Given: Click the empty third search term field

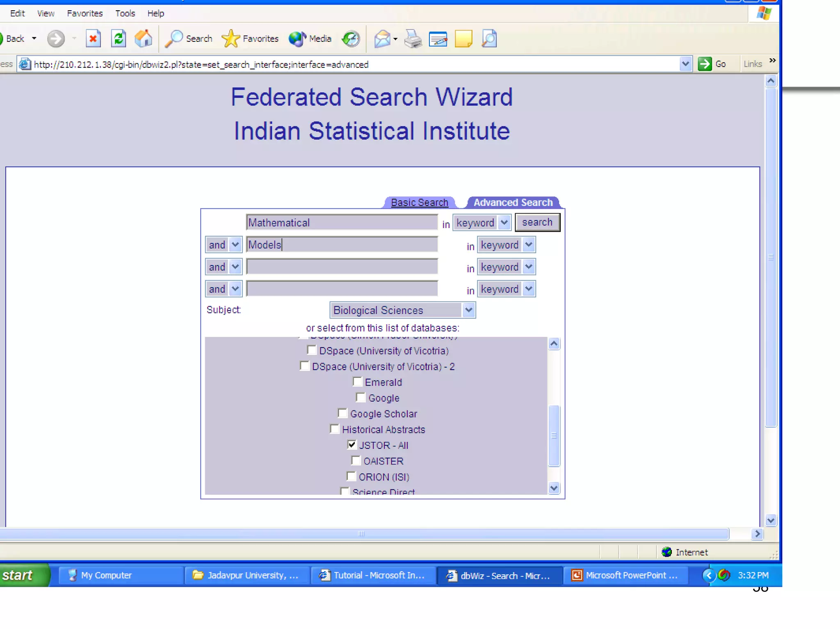Looking at the screenshot, I should (342, 267).
